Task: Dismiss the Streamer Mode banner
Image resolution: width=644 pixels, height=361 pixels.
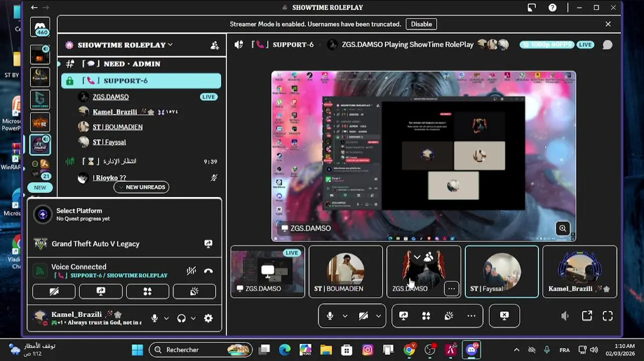Action: coord(608,24)
